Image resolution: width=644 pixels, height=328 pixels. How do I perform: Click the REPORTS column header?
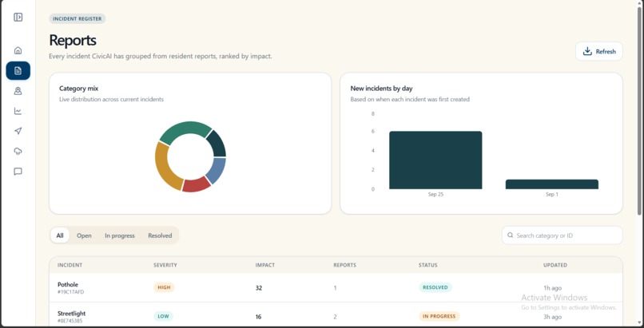pos(344,265)
